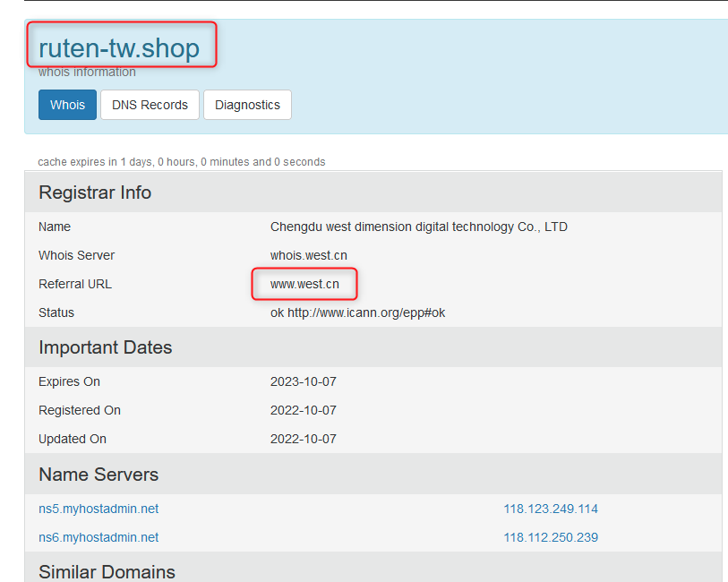The image size is (728, 582).
Task: Click the registrar name Chengdu west dimension text
Action: pyautogui.click(x=419, y=227)
